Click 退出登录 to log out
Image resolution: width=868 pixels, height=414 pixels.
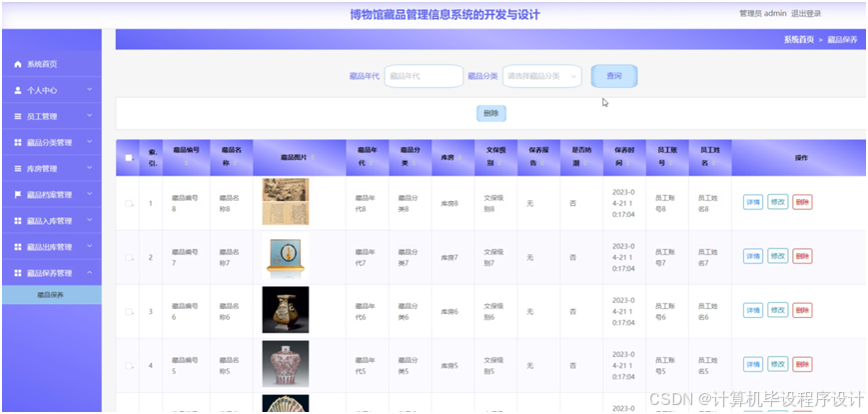806,14
